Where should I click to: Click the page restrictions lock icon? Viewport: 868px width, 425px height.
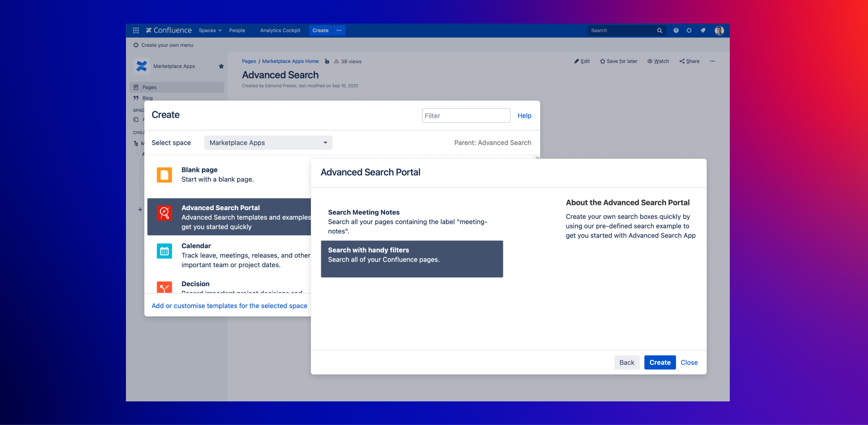coord(327,61)
